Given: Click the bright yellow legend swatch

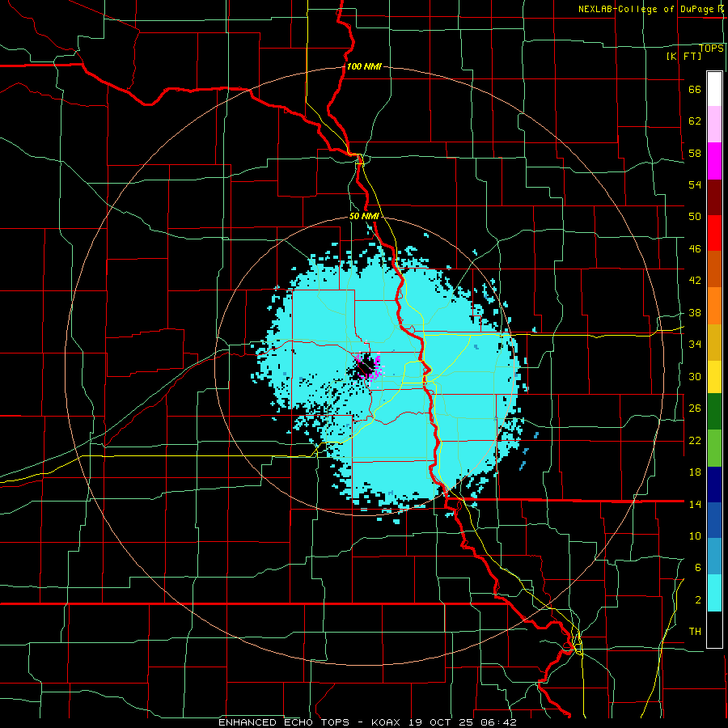Looking at the screenshot, I should click(x=714, y=377).
